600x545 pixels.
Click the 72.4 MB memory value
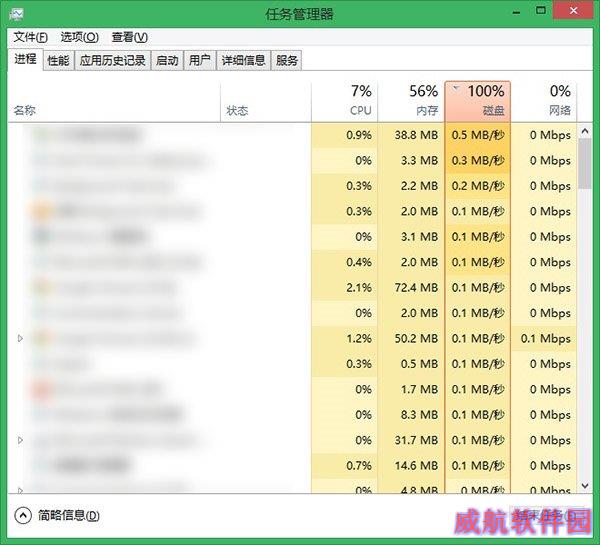(416, 287)
